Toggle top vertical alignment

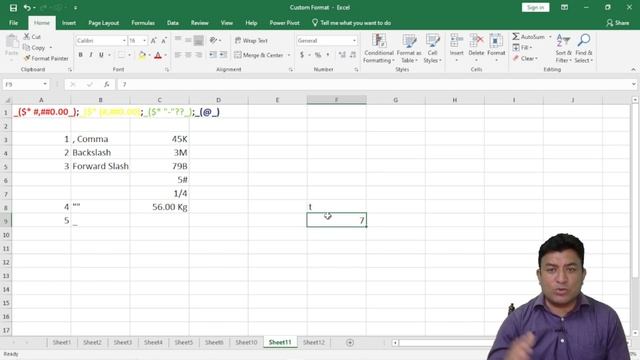(x=178, y=40)
